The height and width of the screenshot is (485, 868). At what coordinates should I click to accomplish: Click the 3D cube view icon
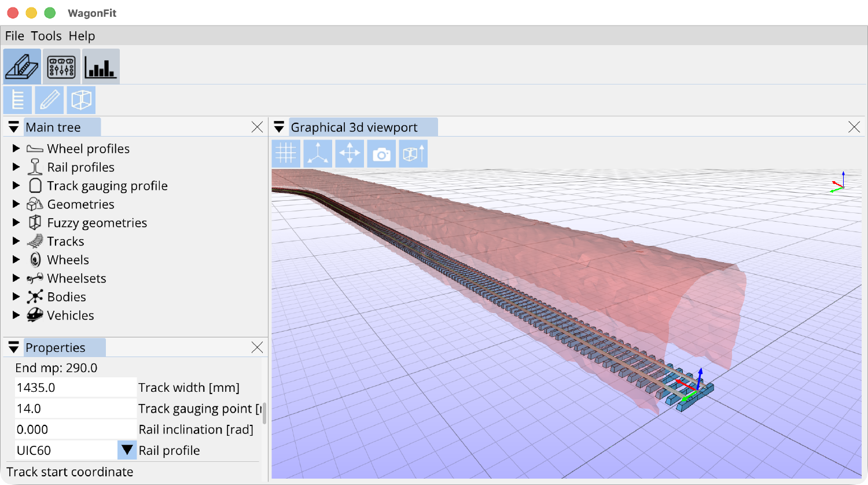point(81,100)
